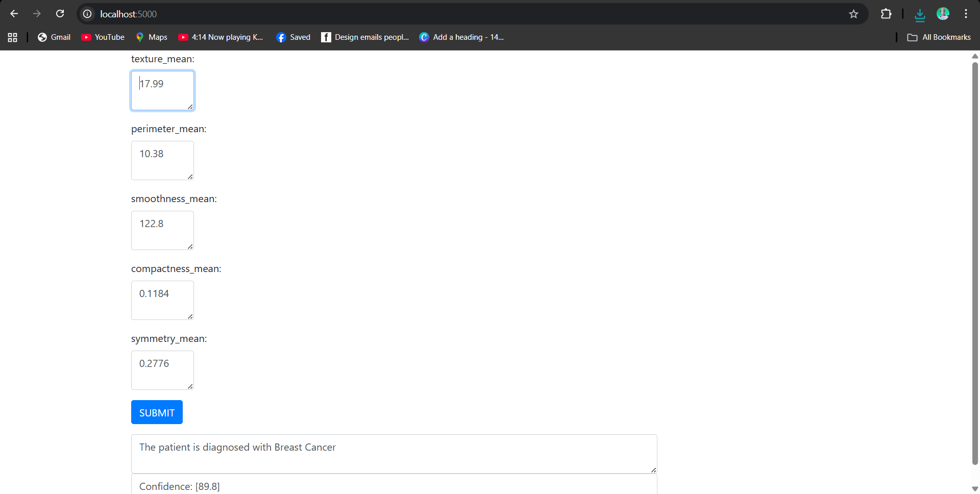The image size is (980, 494).
Task: Open the Extensions puzzle icon
Action: click(x=886, y=14)
